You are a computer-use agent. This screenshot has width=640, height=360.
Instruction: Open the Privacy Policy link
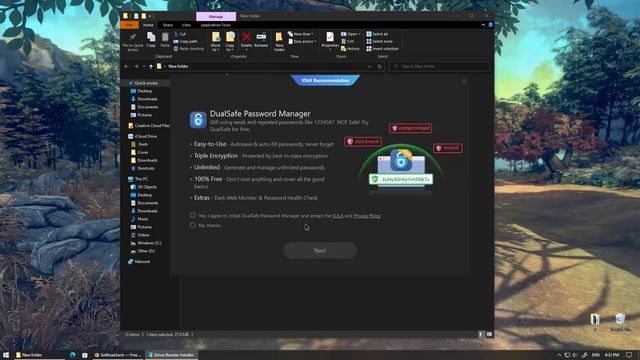coord(367,216)
